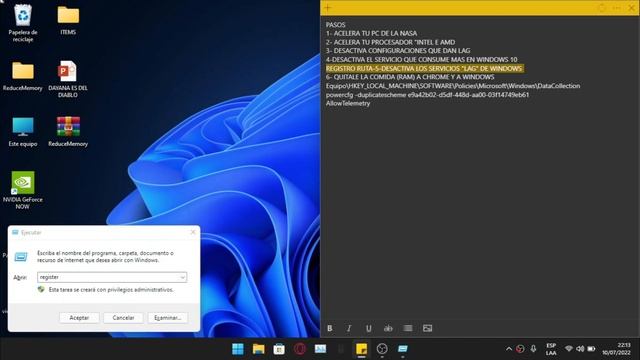Open the battery tray icon
This screenshot has width=640, height=360.
591,349
